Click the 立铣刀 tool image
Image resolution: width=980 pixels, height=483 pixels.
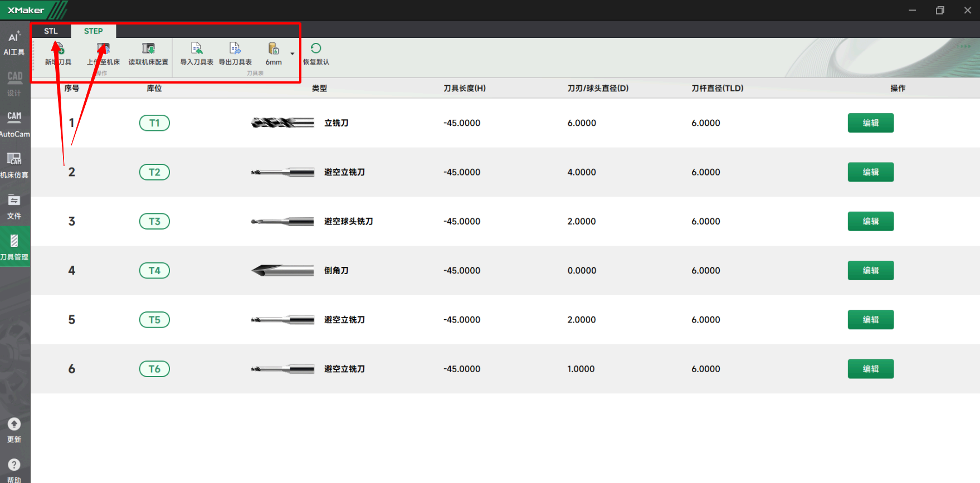point(282,123)
